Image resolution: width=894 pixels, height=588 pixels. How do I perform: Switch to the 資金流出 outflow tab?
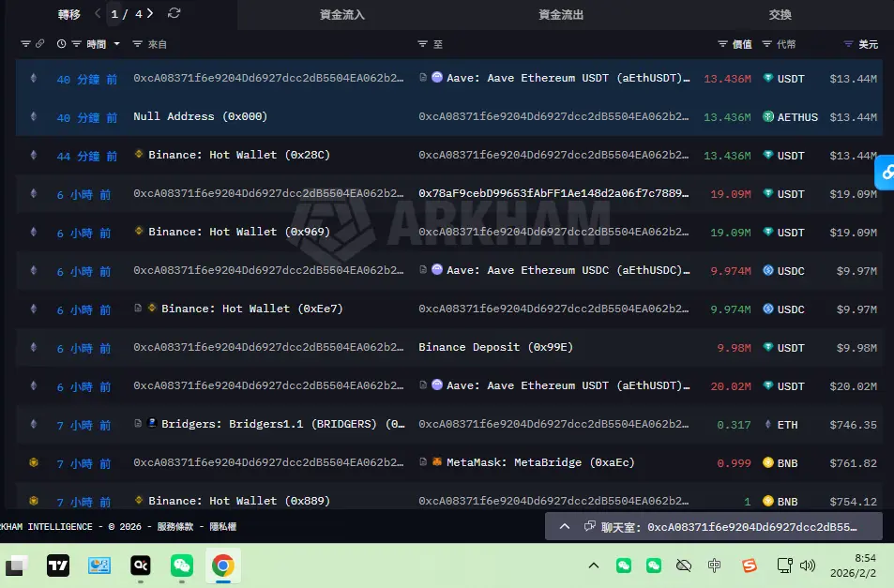click(x=561, y=15)
